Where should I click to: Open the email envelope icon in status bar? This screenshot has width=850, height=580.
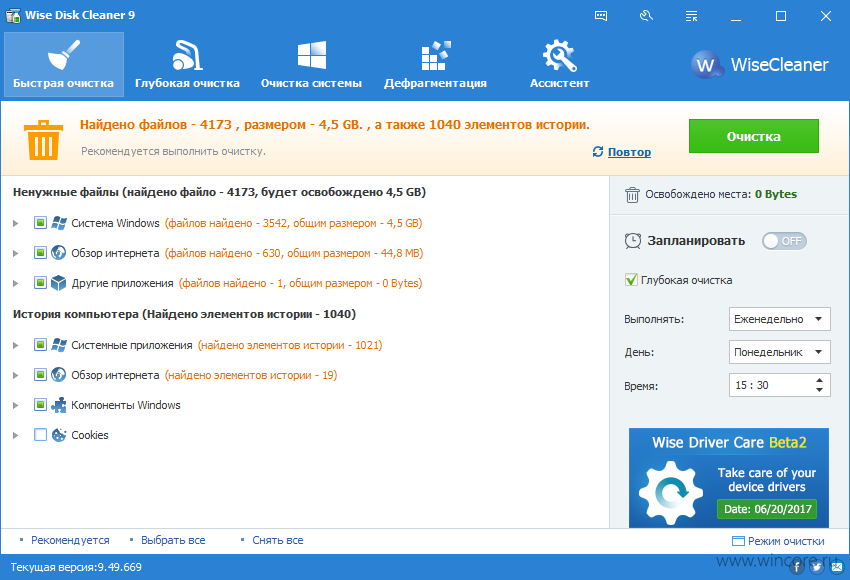click(x=838, y=568)
